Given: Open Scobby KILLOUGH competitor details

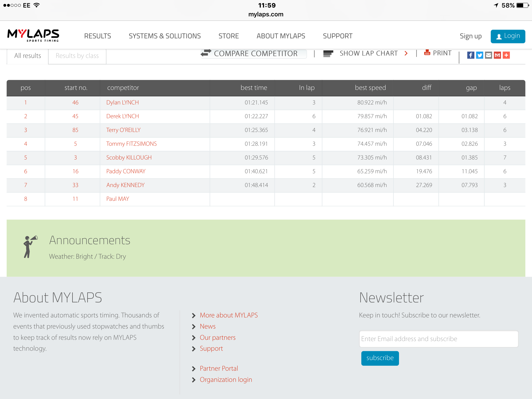Looking at the screenshot, I should click(129, 157).
